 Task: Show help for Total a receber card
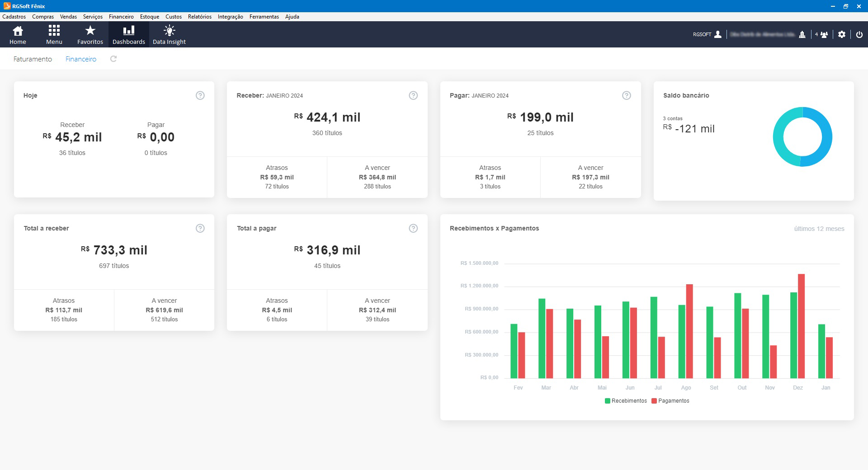200,228
